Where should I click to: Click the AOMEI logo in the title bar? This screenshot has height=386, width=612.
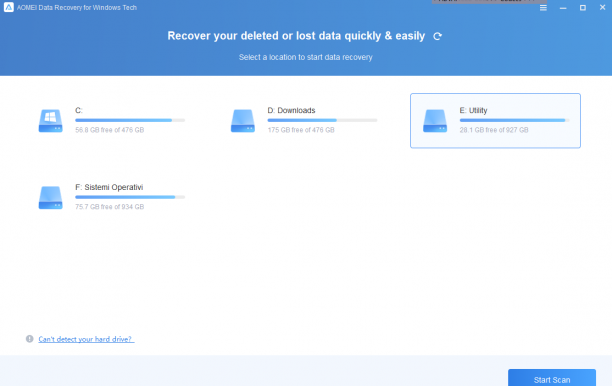click(x=9, y=7)
